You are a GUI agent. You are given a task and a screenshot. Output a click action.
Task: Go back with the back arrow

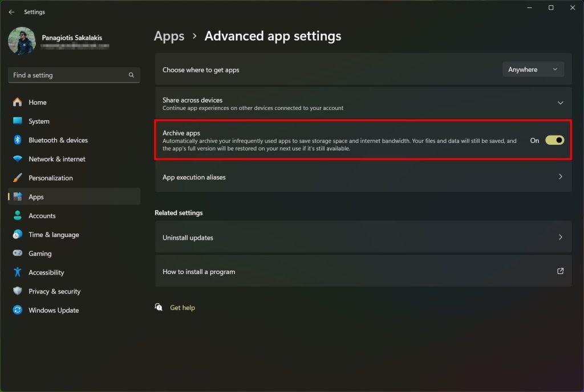pos(11,12)
